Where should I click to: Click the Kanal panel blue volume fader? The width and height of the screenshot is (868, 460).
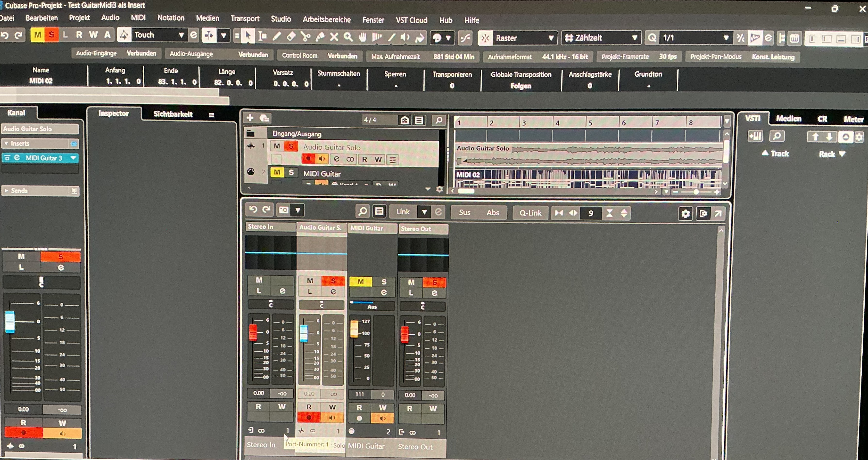10,322
